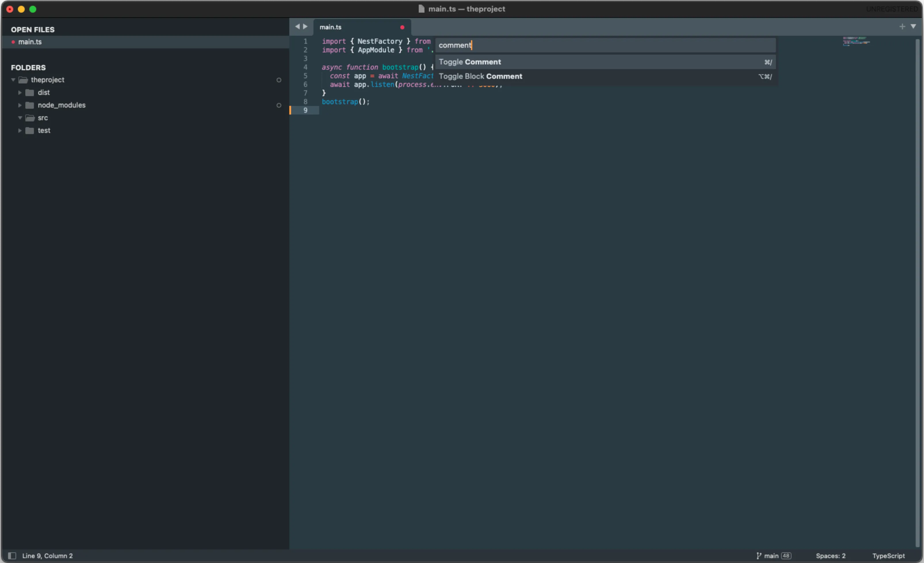The height and width of the screenshot is (563, 924).
Task: Switch to the main.ts tab
Action: click(x=330, y=27)
